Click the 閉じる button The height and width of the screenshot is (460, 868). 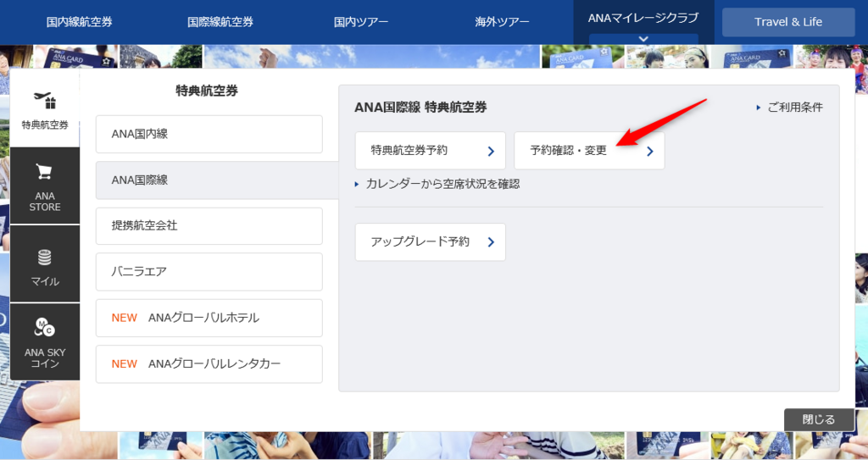[x=820, y=419]
